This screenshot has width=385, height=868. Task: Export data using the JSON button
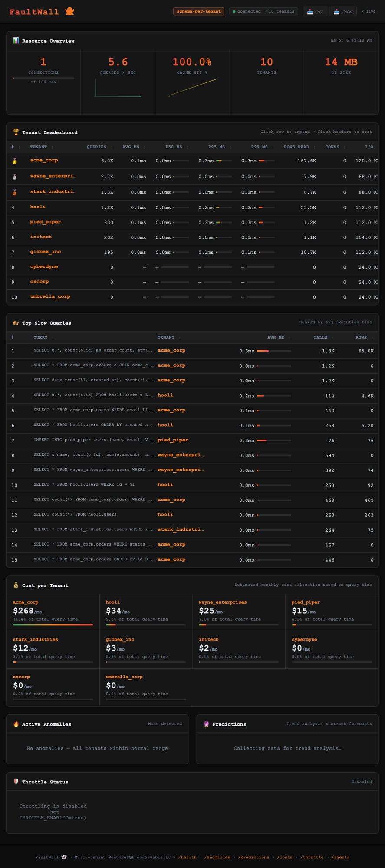point(343,12)
